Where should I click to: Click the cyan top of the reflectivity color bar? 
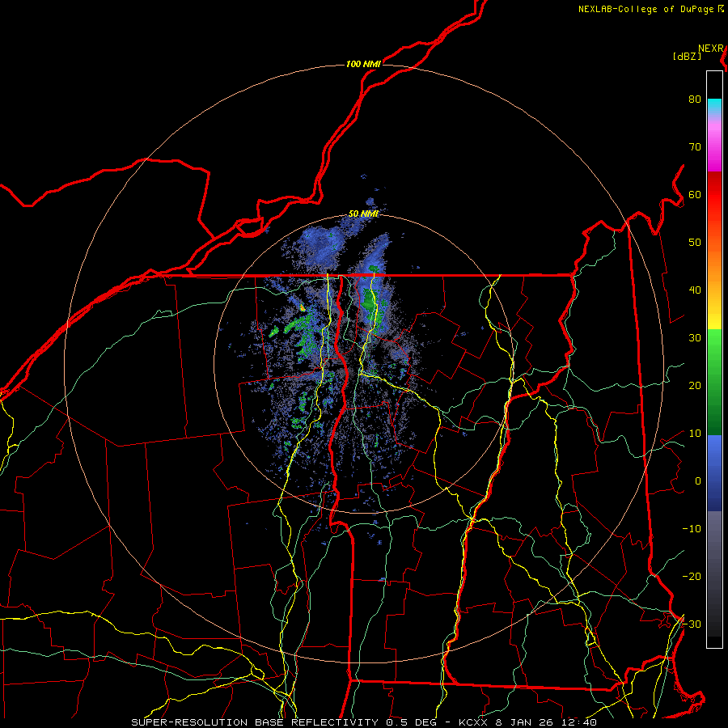tap(714, 104)
